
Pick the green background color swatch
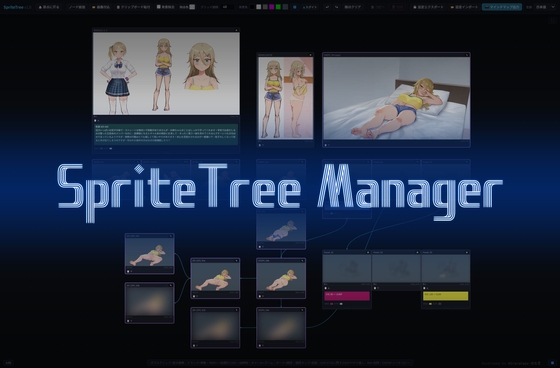coord(278,7)
